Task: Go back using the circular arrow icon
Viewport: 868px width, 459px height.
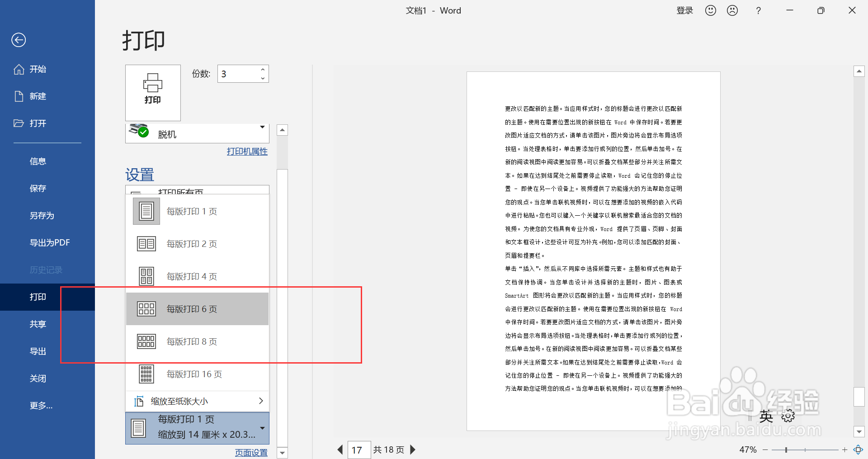Action: point(19,40)
